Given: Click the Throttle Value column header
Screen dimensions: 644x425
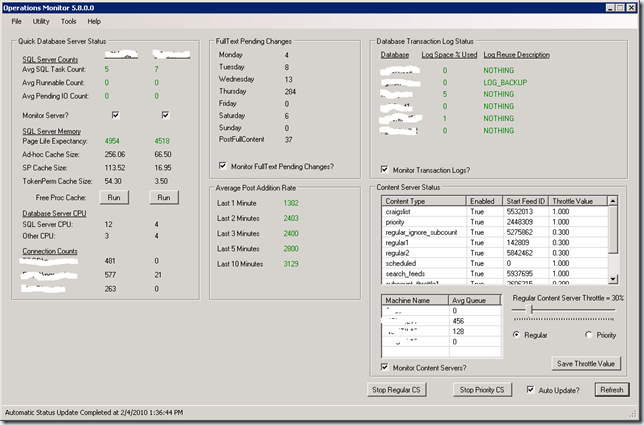Looking at the screenshot, I should (x=578, y=201).
